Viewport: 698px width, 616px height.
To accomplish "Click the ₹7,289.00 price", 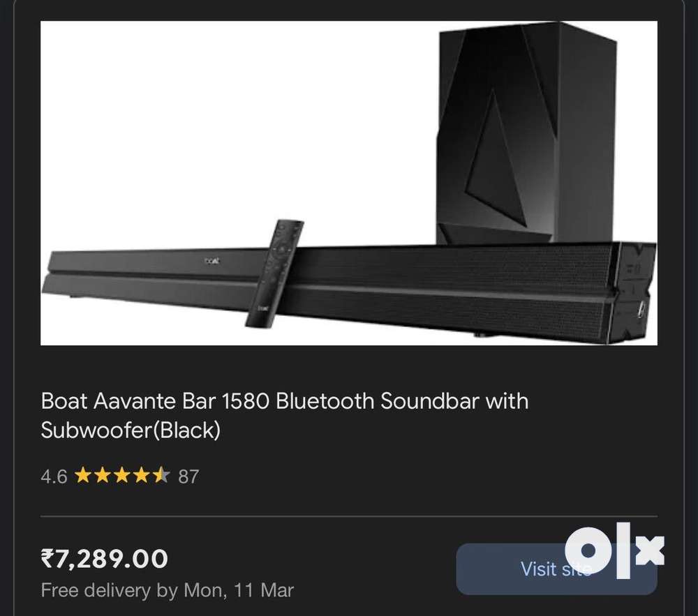I will coord(105,559).
